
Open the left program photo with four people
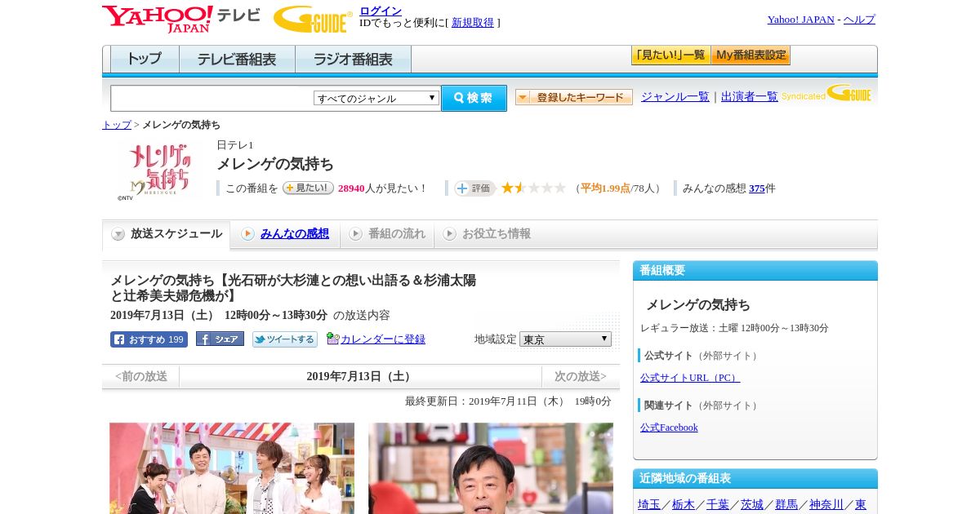pyautogui.click(x=232, y=468)
